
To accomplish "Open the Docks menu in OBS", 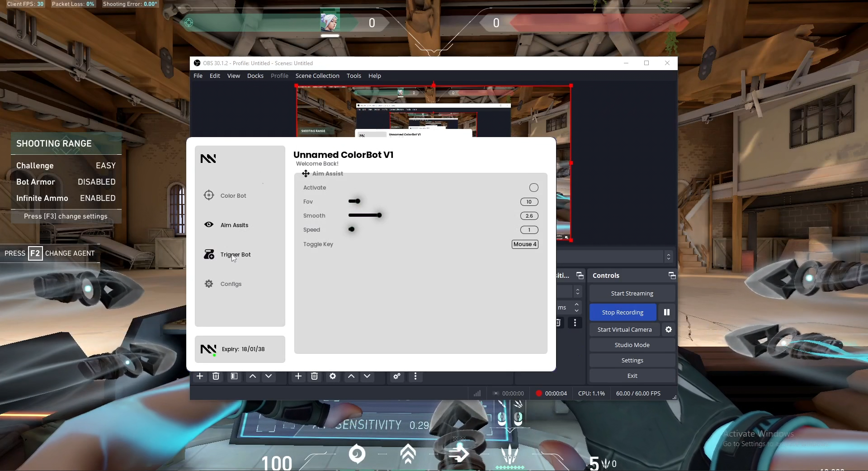I will [255, 76].
